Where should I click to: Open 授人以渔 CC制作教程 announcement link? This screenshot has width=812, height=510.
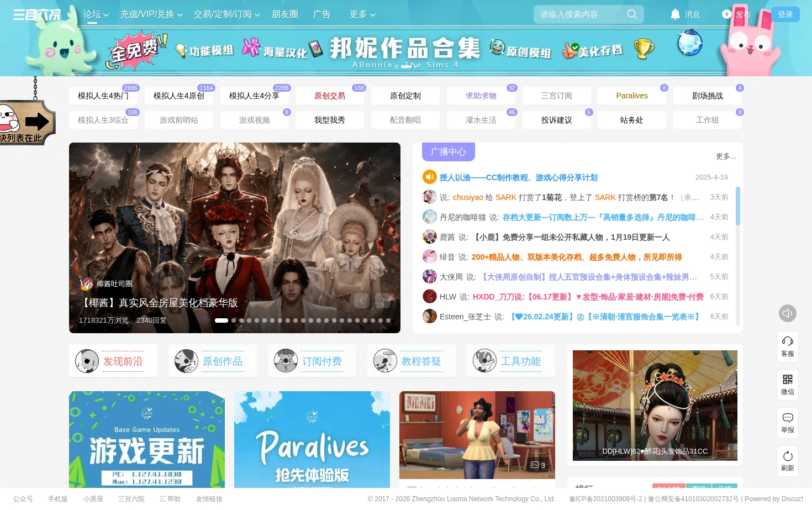[x=519, y=177]
